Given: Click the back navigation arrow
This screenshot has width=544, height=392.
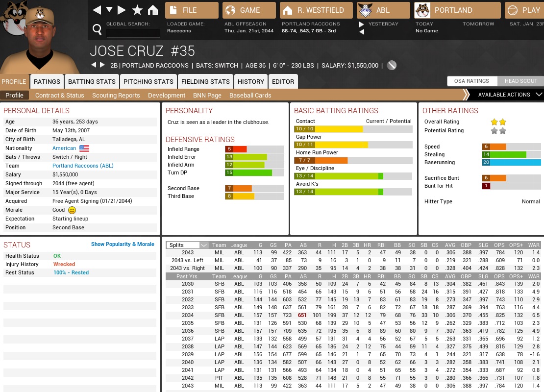Looking at the screenshot, I should (97, 10).
